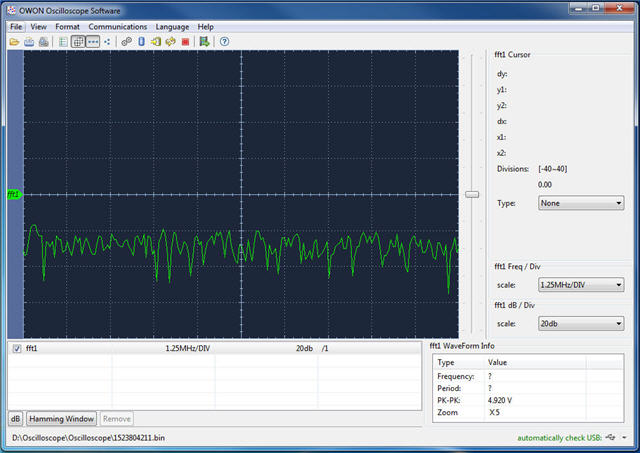Open the fft1 Freq/Div scale dropdown
This screenshot has width=640, height=453.
pos(581,285)
